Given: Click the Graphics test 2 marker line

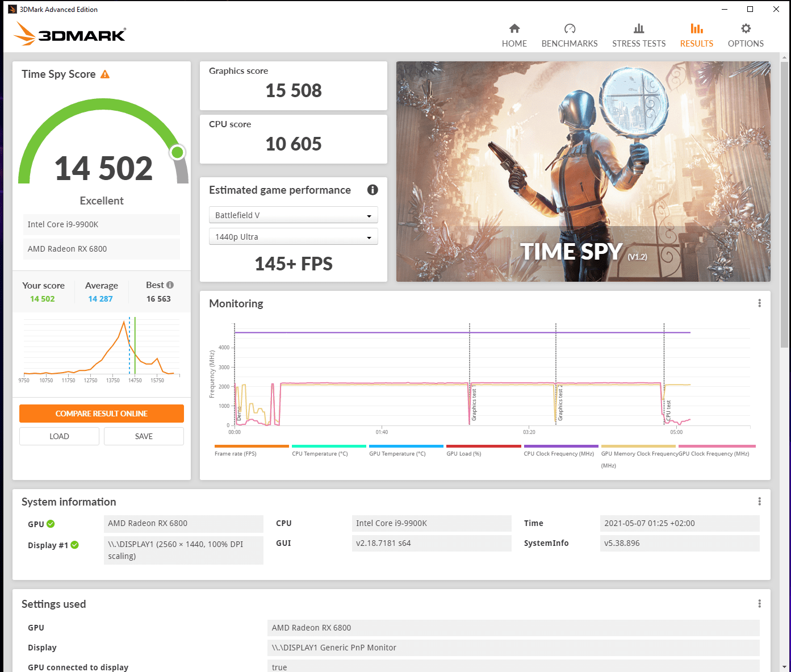Looking at the screenshot, I should point(556,375).
